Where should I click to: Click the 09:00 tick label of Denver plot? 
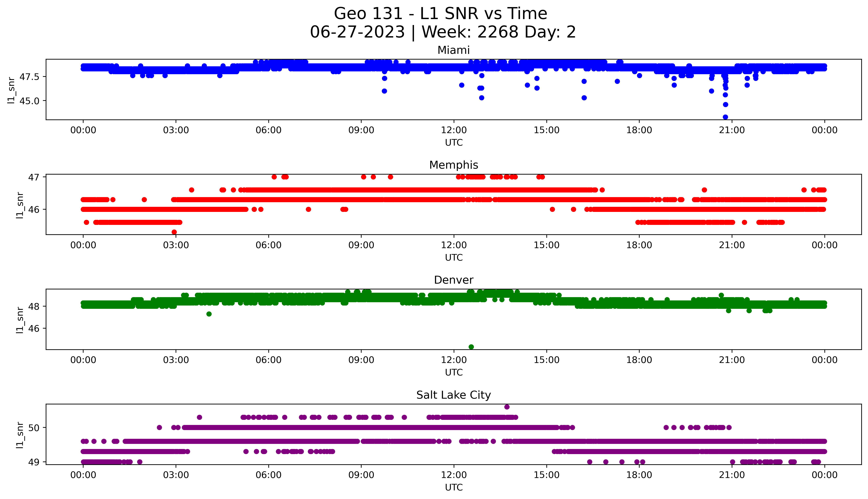pyautogui.click(x=361, y=360)
